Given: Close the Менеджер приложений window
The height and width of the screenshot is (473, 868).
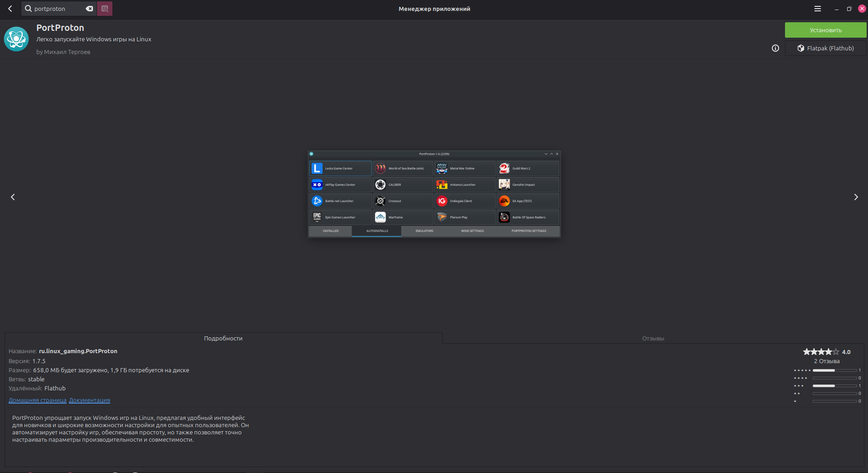Looking at the screenshot, I should click(x=862, y=9).
